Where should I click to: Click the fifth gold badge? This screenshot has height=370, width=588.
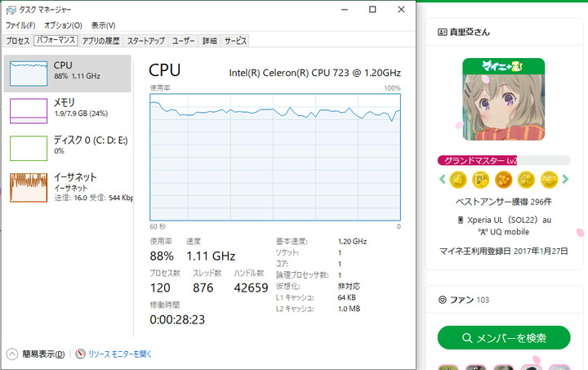(x=549, y=180)
